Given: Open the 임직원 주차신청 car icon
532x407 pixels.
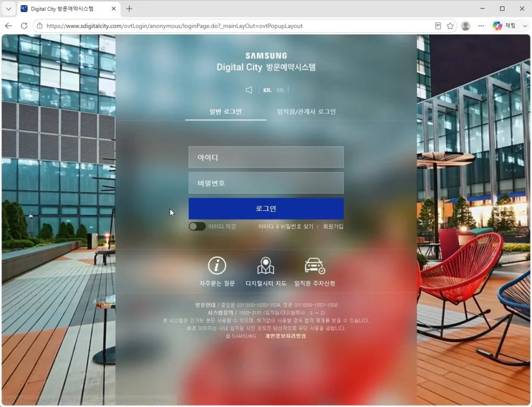Looking at the screenshot, I should tap(315, 266).
